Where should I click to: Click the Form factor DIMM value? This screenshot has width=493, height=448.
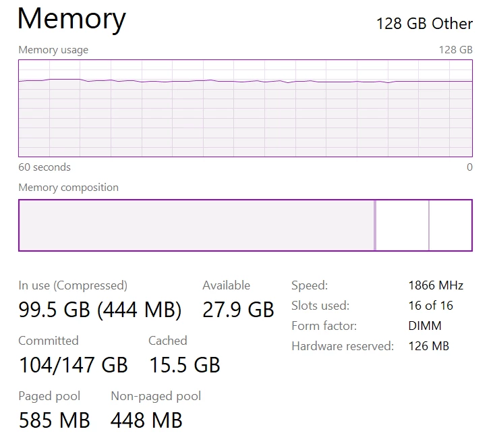click(x=425, y=326)
